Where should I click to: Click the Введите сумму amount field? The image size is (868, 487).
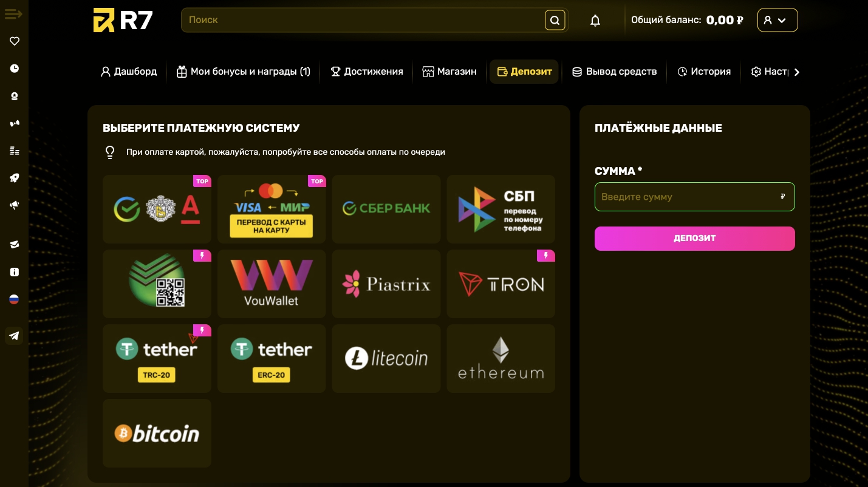[x=694, y=197]
